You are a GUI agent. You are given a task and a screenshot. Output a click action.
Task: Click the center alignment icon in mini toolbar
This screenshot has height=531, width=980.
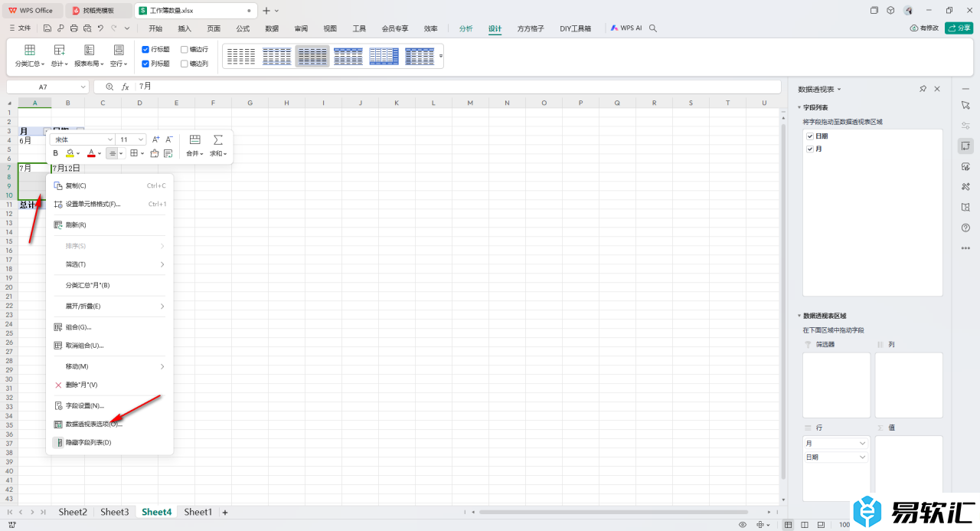point(112,153)
